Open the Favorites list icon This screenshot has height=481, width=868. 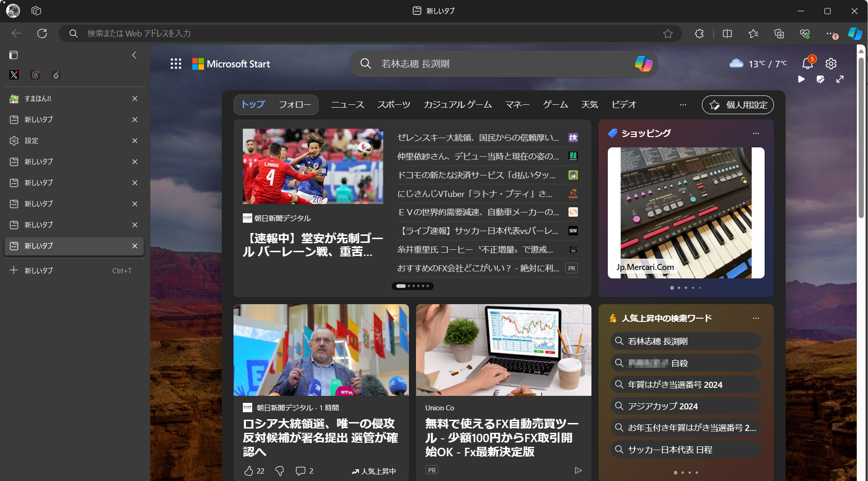pyautogui.click(x=753, y=33)
